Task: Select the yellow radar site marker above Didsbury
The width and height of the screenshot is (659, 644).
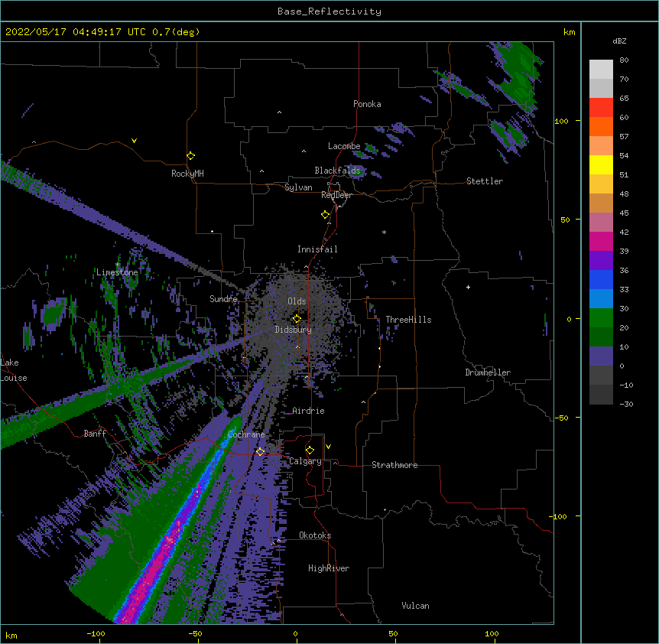Action: tap(297, 318)
